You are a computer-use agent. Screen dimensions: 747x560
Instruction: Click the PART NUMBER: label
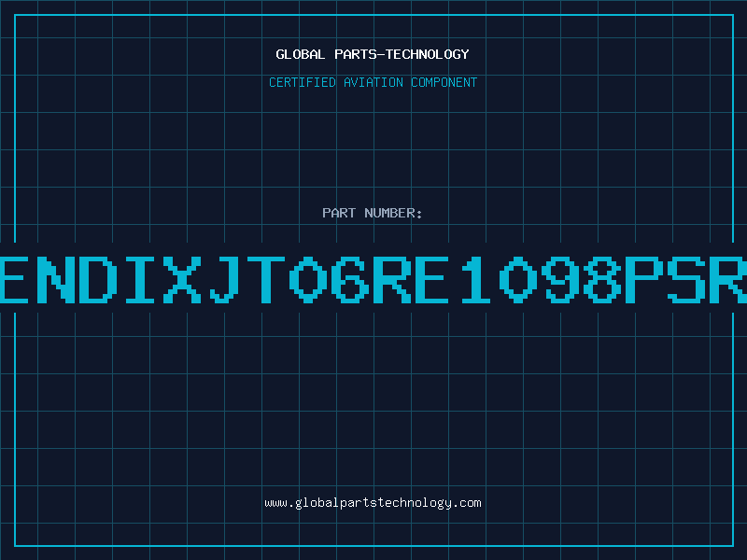[372, 213]
